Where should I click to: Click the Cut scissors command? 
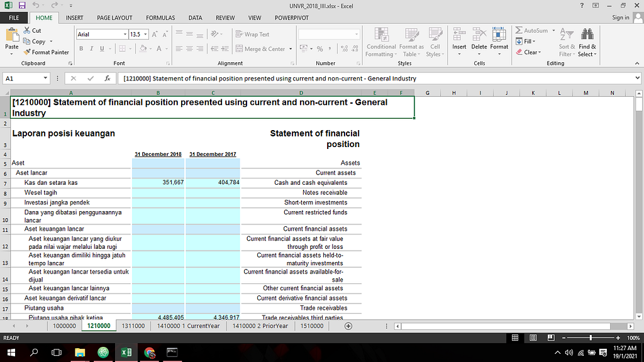point(33,30)
